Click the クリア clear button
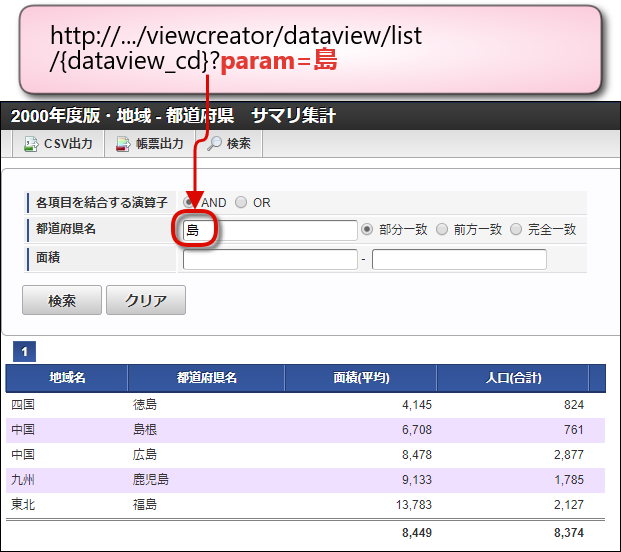621x552 pixels. (146, 300)
